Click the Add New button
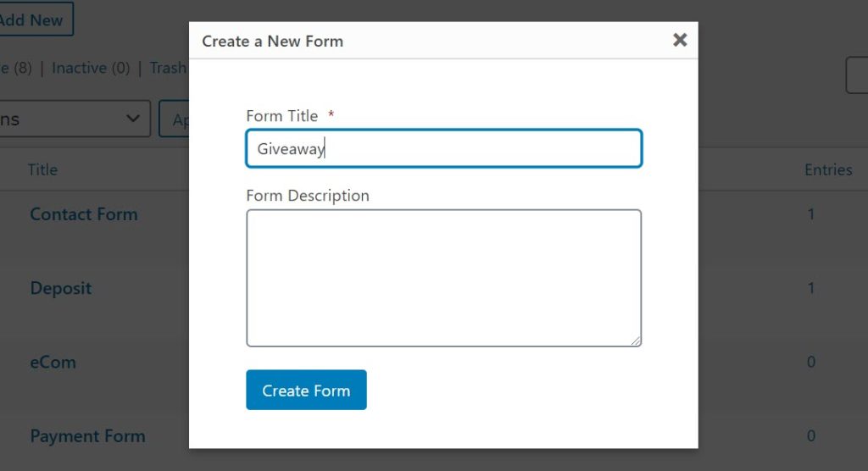This screenshot has width=868, height=471. click(x=34, y=19)
